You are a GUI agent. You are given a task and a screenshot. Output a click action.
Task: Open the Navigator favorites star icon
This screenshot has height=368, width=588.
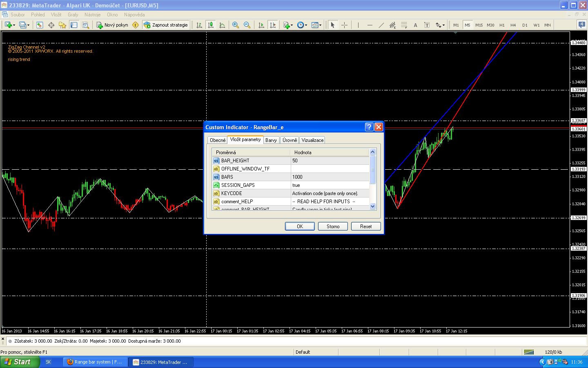click(x=62, y=25)
